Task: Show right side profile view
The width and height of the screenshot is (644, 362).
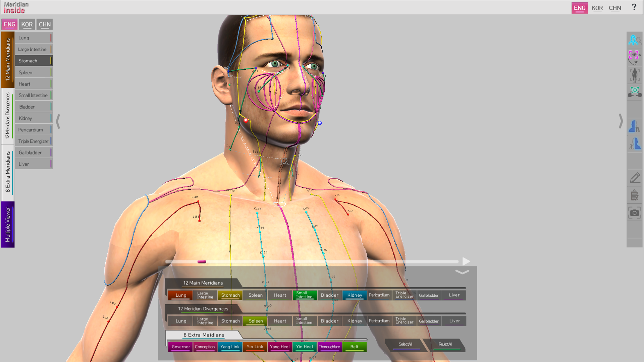Action: pyautogui.click(x=634, y=127)
